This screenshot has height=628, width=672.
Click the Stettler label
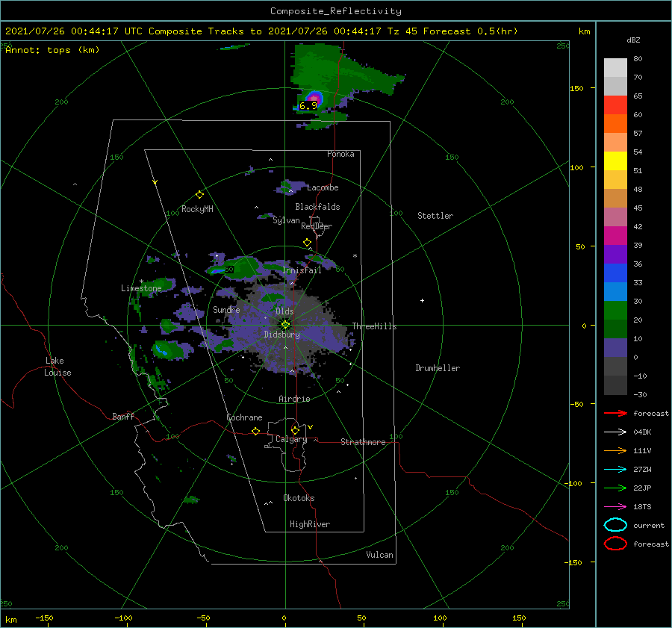click(x=435, y=216)
